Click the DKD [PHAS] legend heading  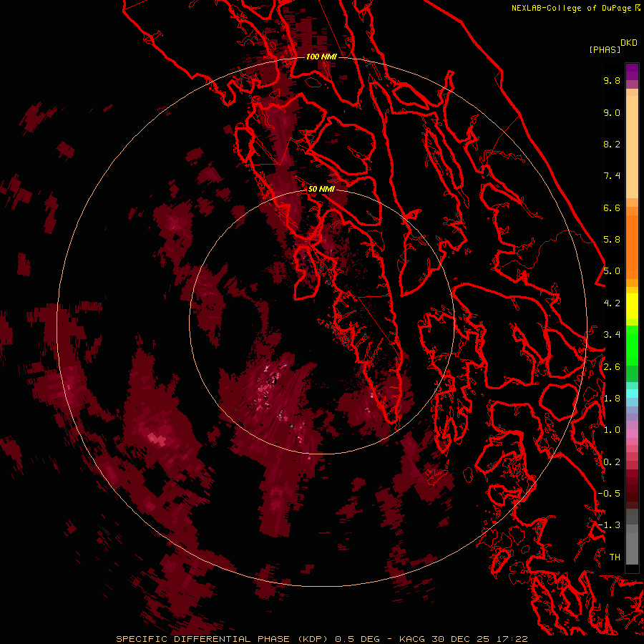coord(613,46)
